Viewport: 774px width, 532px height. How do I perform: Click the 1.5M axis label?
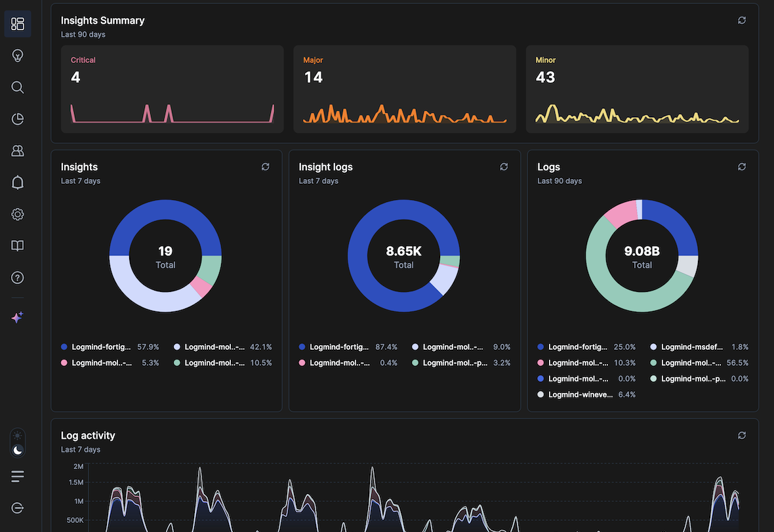[76, 482]
